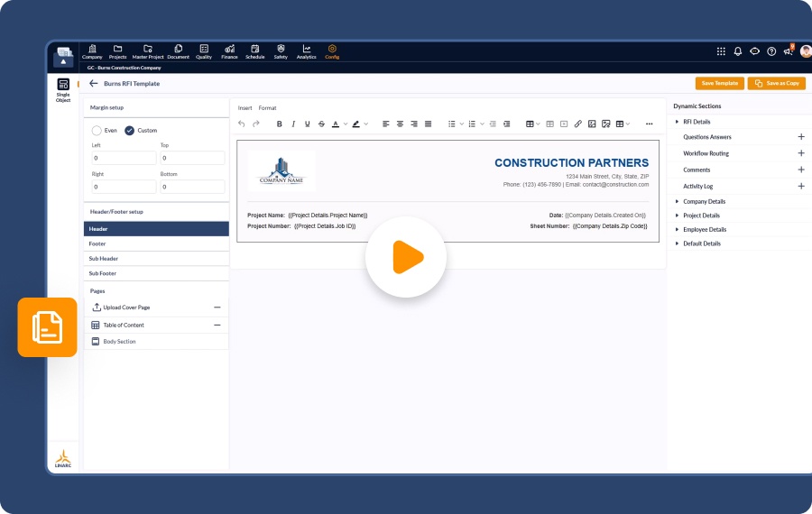The width and height of the screenshot is (812, 514).
Task: Expand the RFI Details section
Action: coord(677,122)
